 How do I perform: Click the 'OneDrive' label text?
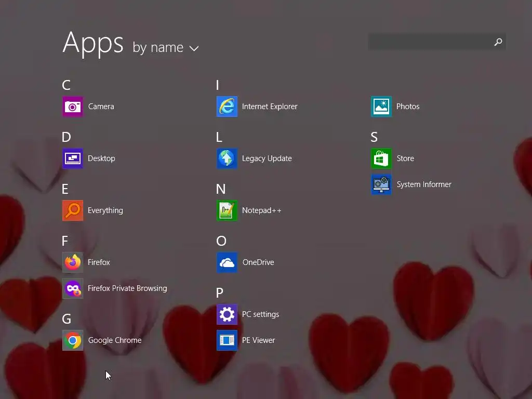pos(258,262)
